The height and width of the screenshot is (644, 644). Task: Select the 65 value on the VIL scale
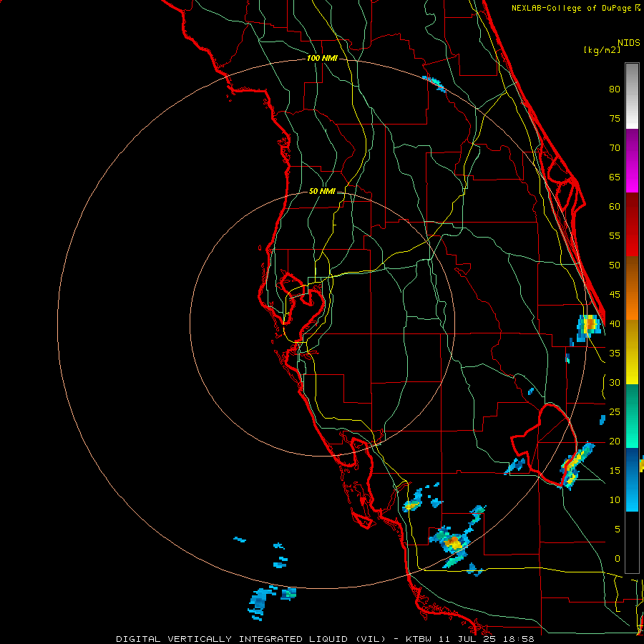(x=615, y=177)
